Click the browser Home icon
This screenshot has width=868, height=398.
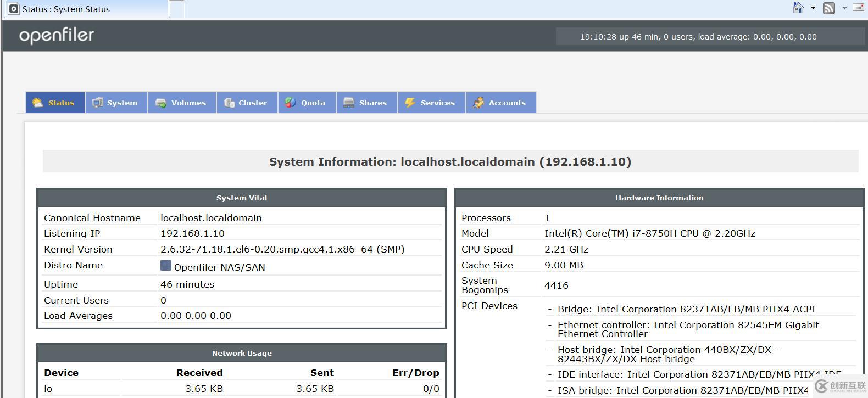798,8
